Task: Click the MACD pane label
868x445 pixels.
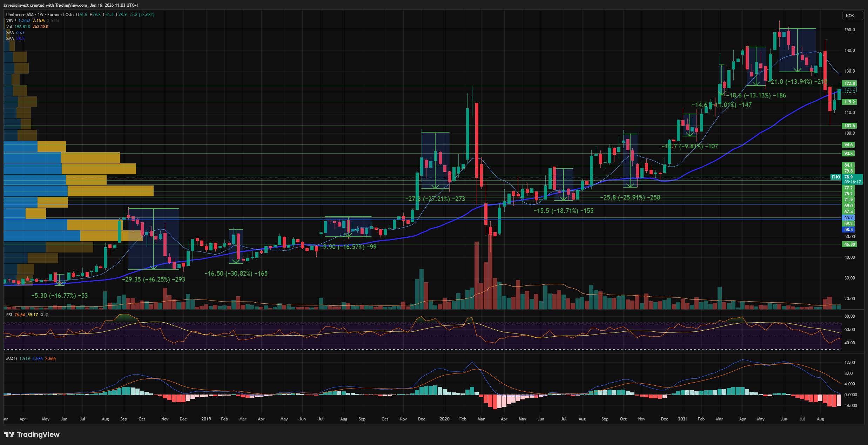Action: pyautogui.click(x=11, y=359)
